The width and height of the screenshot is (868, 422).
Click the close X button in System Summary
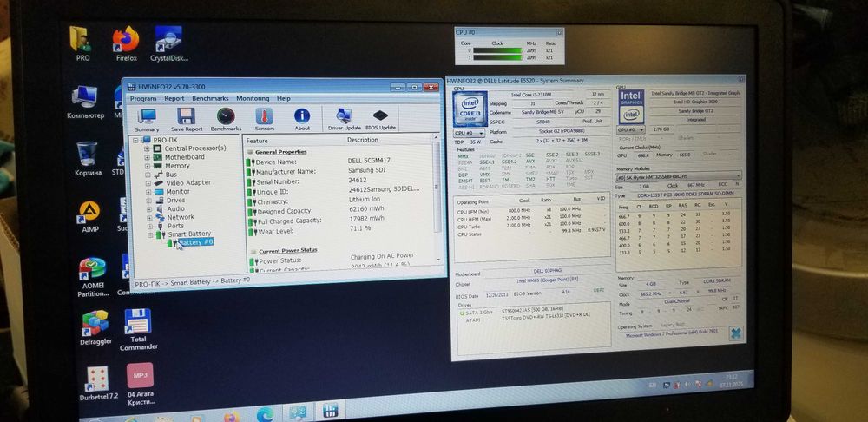tap(736, 333)
